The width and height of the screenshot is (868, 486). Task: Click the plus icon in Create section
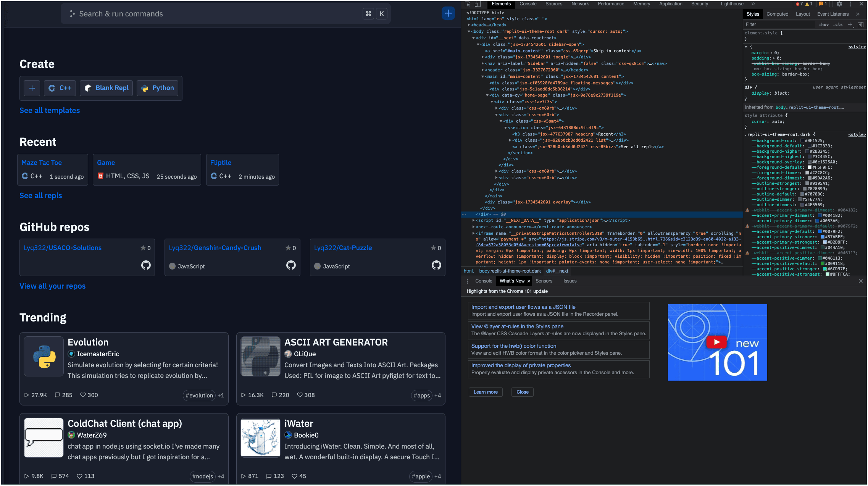(32, 88)
